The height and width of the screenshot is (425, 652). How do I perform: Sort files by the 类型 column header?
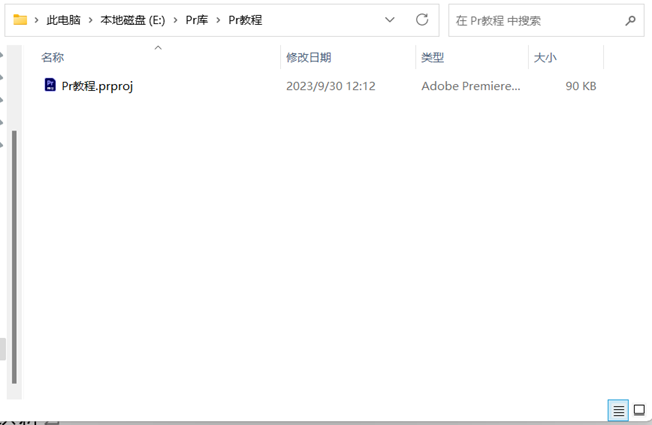[x=432, y=58]
